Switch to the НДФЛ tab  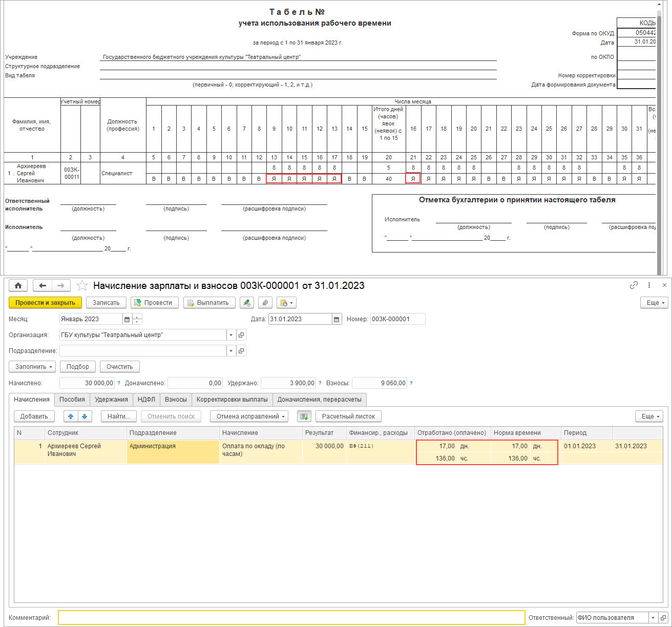146,400
